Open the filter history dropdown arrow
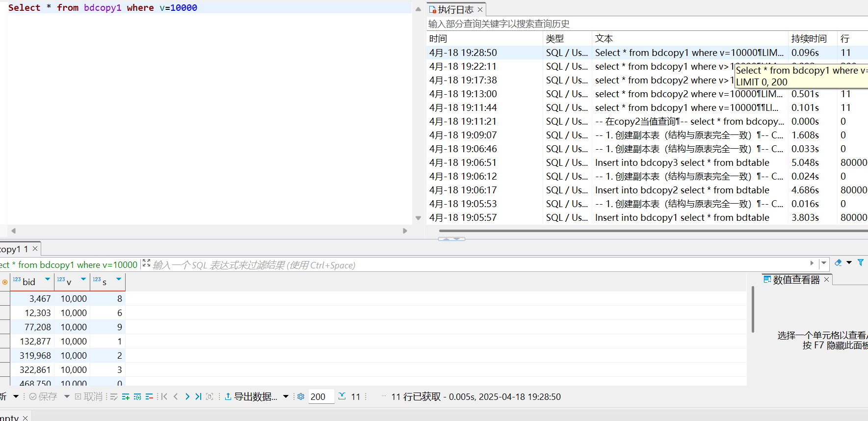 [824, 263]
